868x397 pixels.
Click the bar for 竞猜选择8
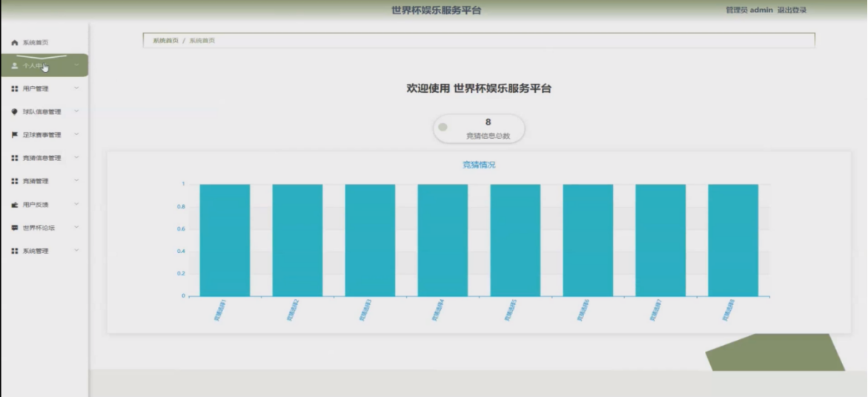[x=733, y=240]
